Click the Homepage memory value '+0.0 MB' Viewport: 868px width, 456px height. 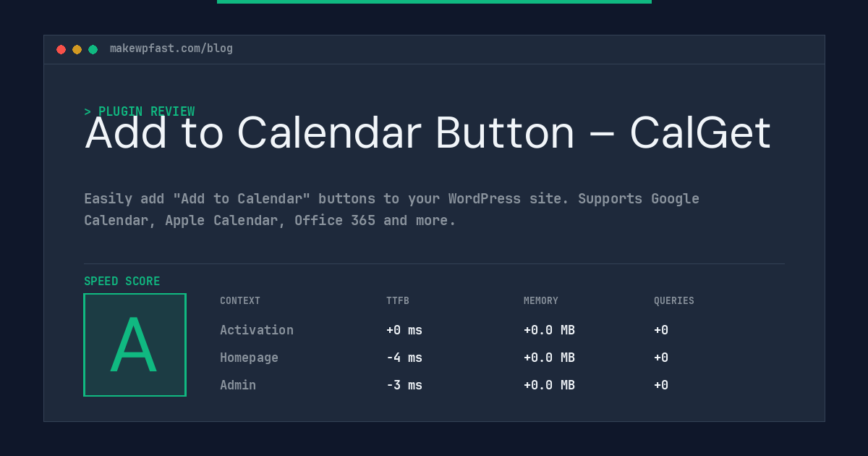pyautogui.click(x=549, y=358)
